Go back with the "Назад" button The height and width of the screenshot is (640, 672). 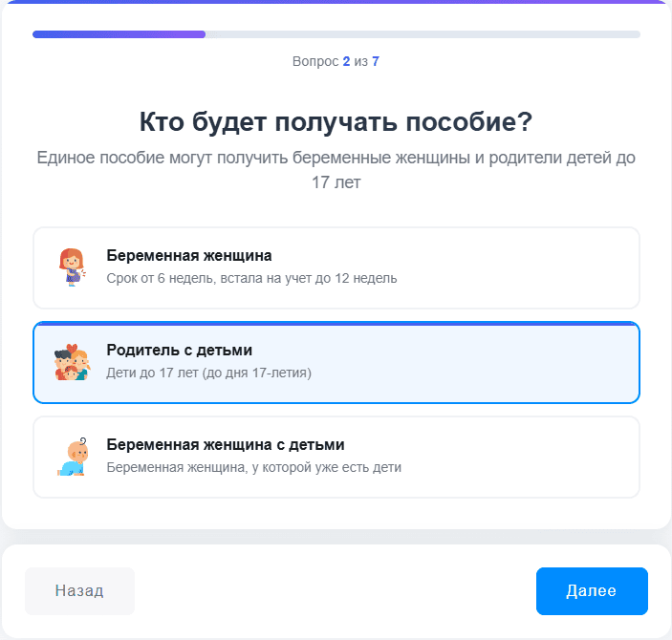[79, 591]
